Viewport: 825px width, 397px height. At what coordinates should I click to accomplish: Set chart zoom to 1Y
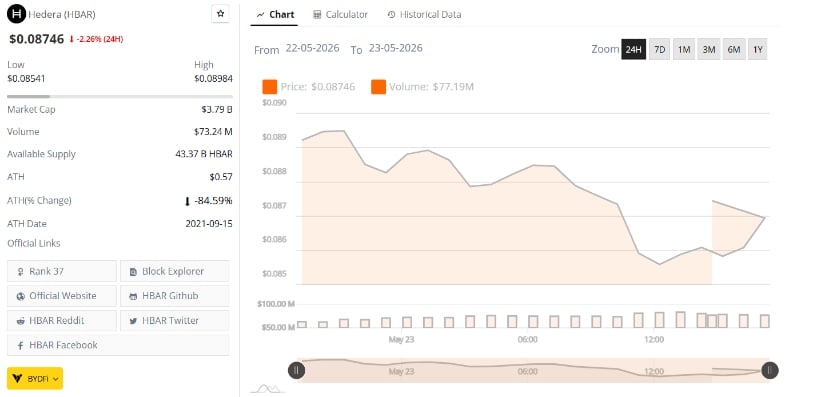(x=758, y=49)
